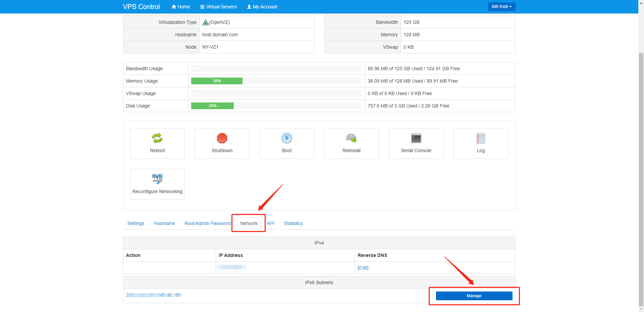Open the Log icon
644x312 pixels.
point(481,138)
